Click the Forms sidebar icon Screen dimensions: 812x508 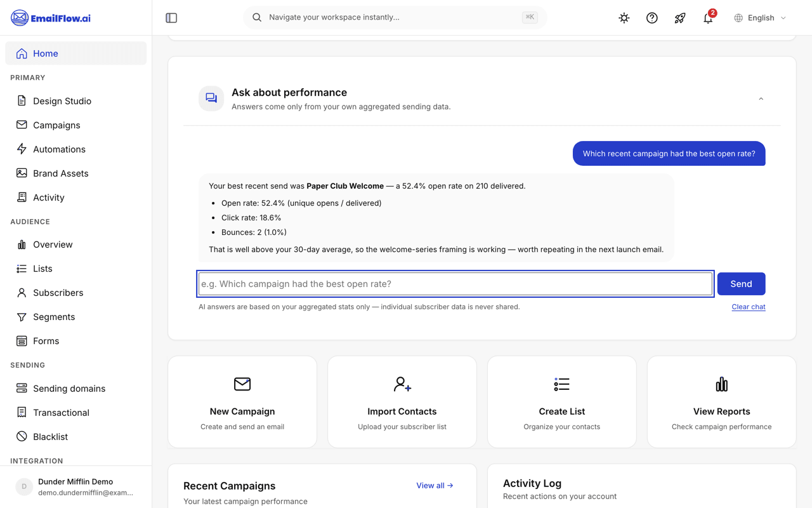22,341
